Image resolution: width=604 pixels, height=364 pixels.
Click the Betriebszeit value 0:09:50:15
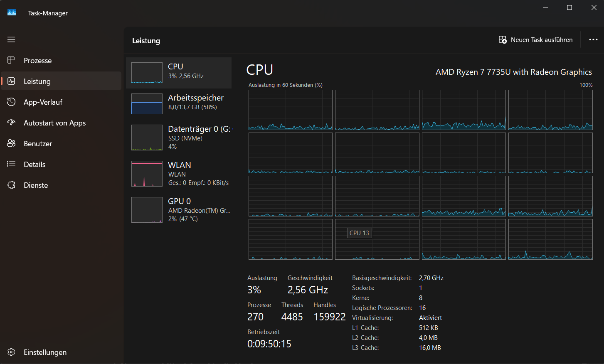click(x=269, y=344)
